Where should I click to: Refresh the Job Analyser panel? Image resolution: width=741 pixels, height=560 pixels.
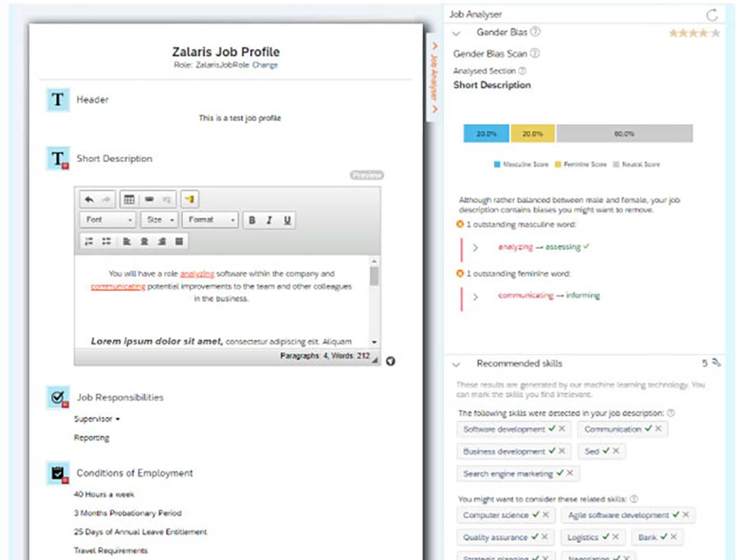(x=712, y=15)
